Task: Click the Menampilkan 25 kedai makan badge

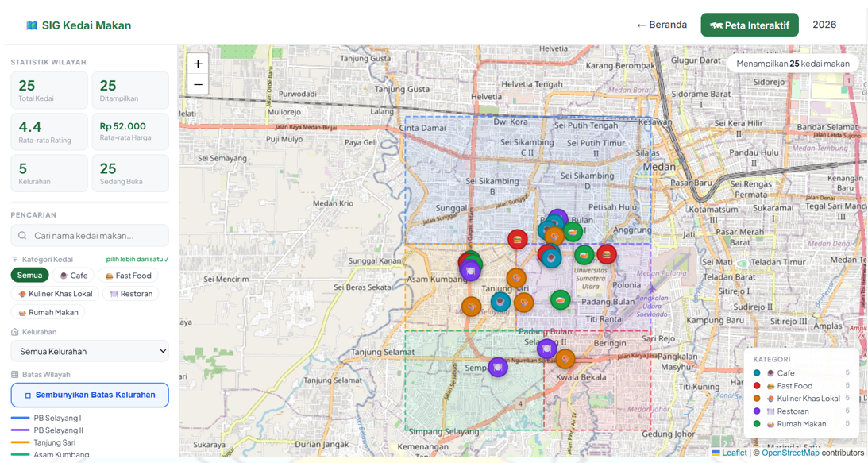Action: click(x=793, y=64)
